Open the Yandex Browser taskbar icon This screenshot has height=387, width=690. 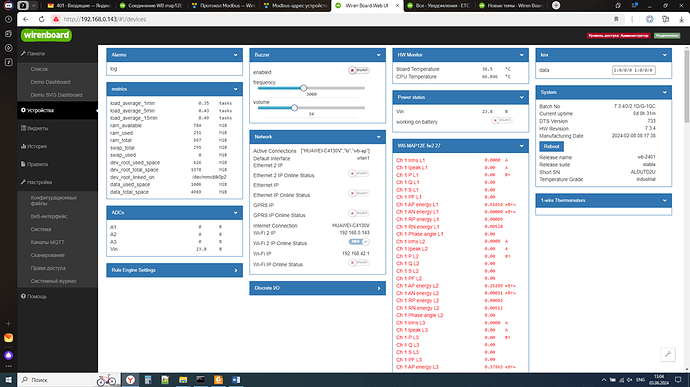pos(130,380)
